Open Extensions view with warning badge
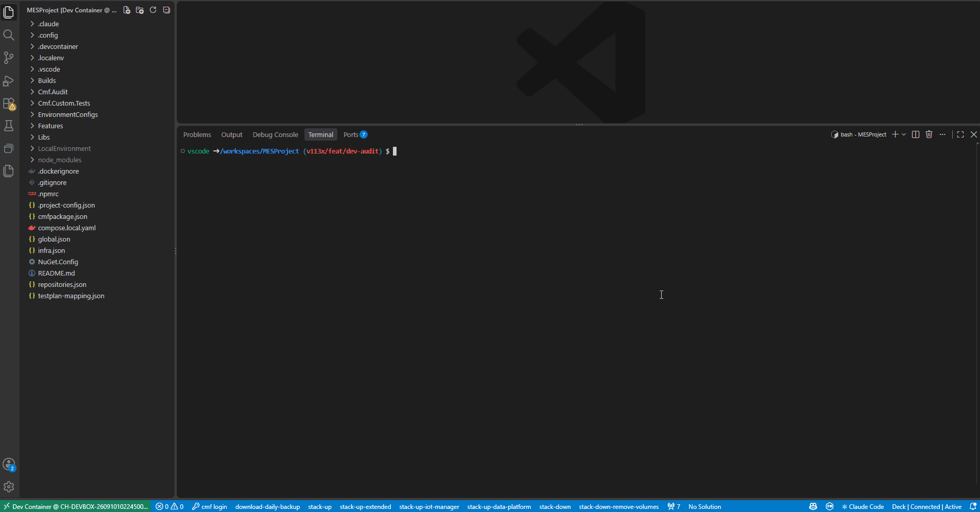 click(x=9, y=104)
